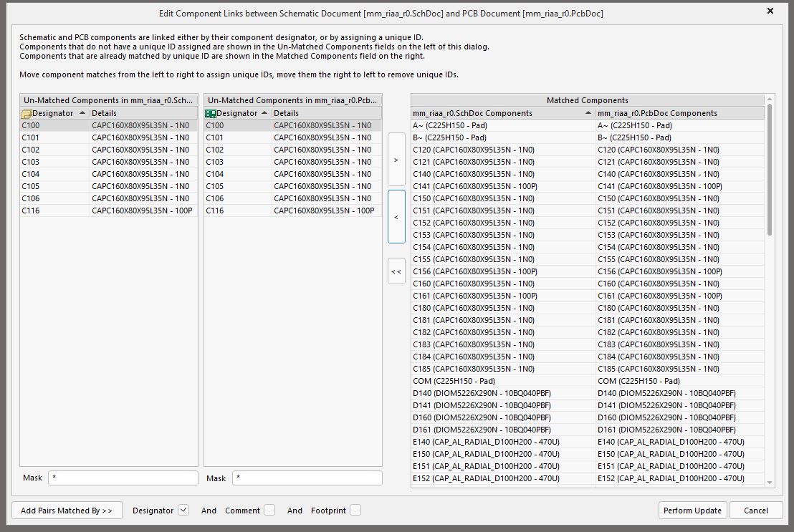The image size is (794, 532).
Task: Select matched C153 row in PcbDoc column
Action: pyautogui.click(x=679, y=235)
